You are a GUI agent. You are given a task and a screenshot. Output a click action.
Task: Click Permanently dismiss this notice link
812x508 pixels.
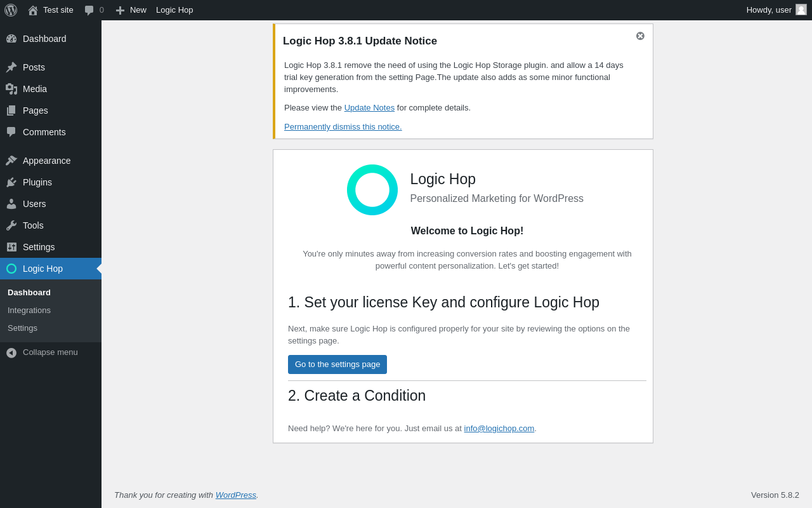343,127
